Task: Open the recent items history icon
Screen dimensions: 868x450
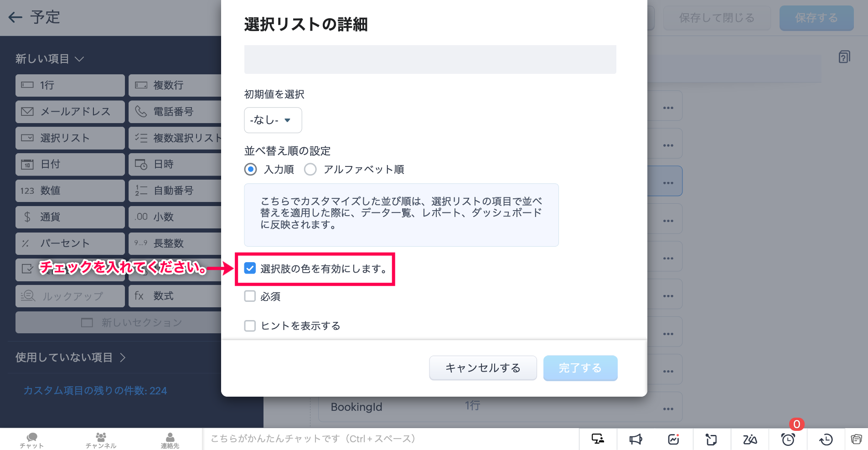Action: [x=826, y=439]
